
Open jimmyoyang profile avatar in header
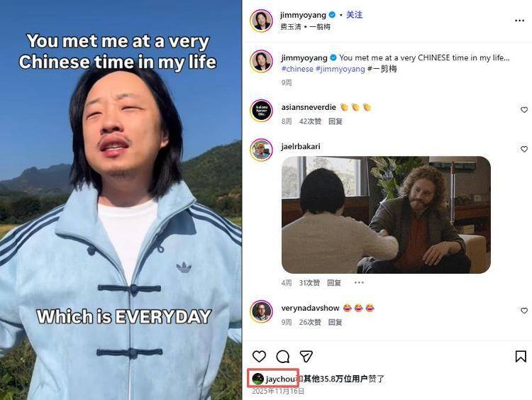262,21
